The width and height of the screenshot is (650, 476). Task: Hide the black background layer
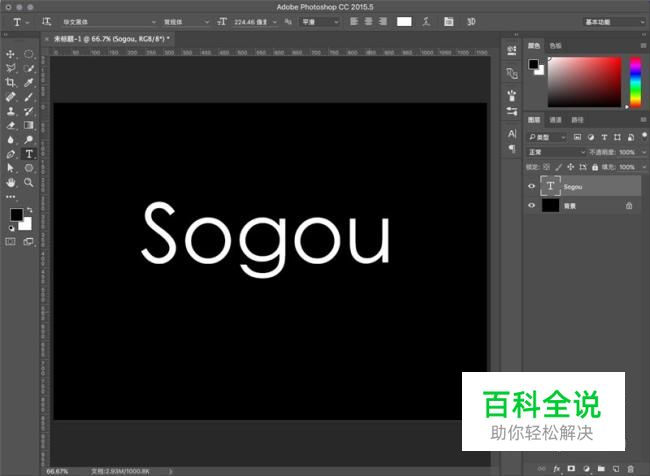click(x=531, y=205)
